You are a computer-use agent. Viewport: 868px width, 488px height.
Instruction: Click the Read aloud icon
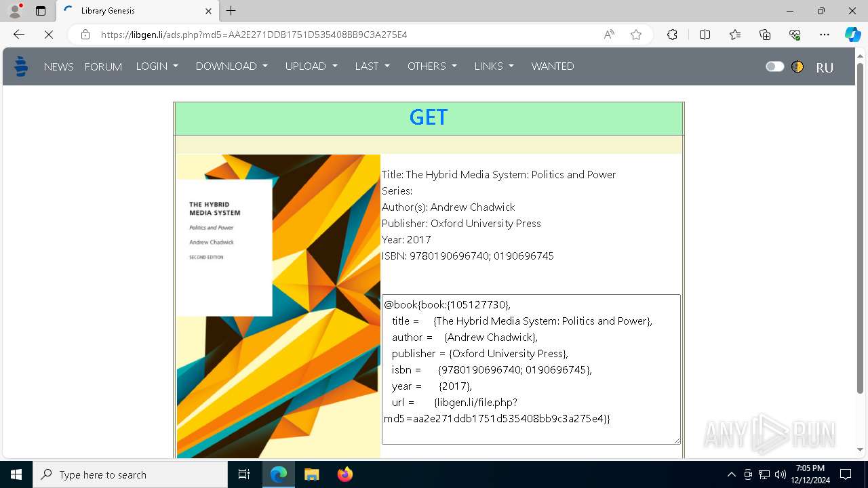point(609,35)
